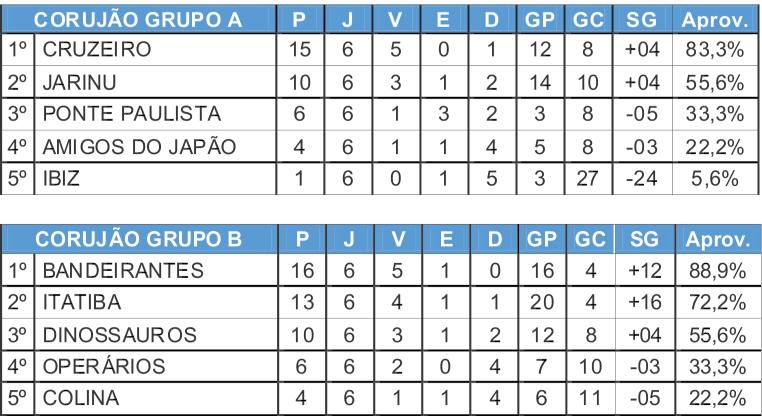Click the Aprov. column header in Grupo A
The height and width of the screenshot is (416, 762).
point(715,19)
